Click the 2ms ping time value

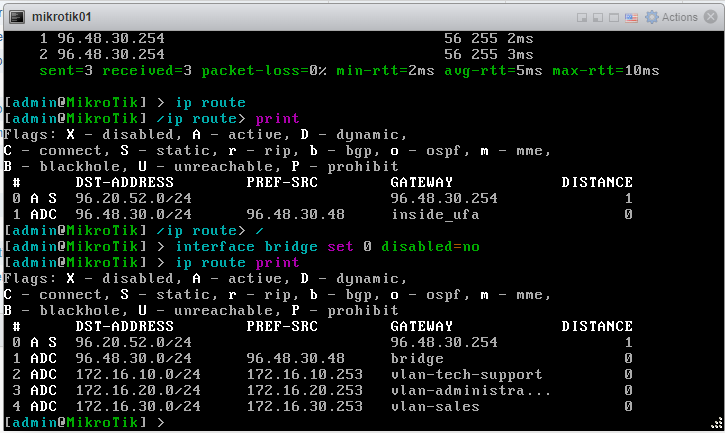pos(520,38)
